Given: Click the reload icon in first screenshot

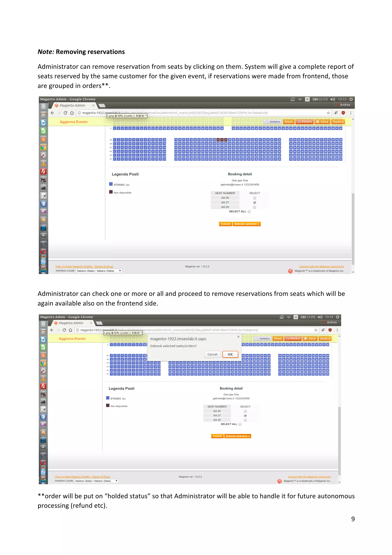Looking at the screenshot, I should click(65, 113).
